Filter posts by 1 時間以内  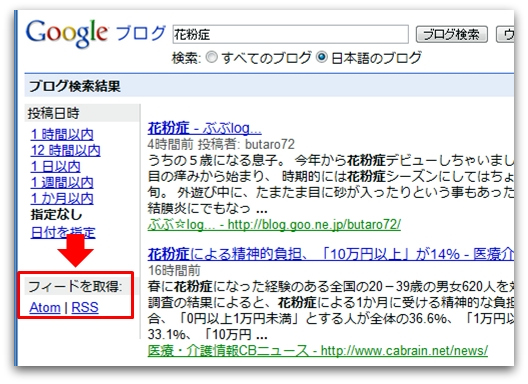[x=62, y=135]
